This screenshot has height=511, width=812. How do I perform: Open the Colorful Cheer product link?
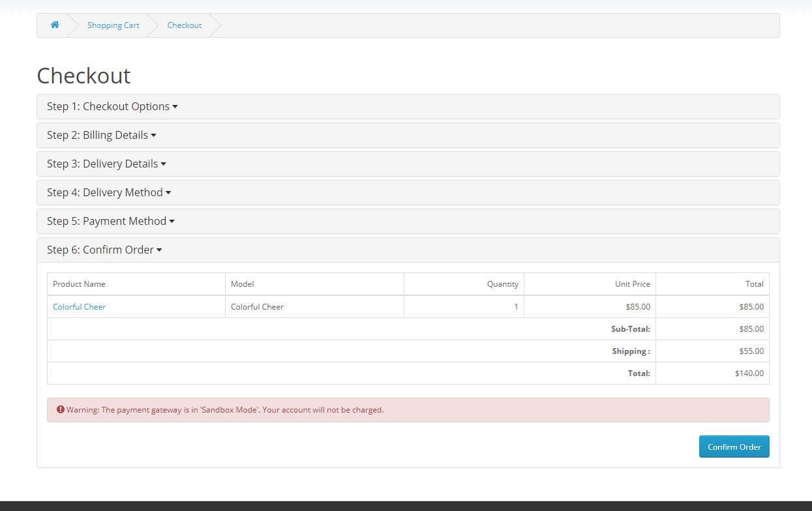[79, 307]
